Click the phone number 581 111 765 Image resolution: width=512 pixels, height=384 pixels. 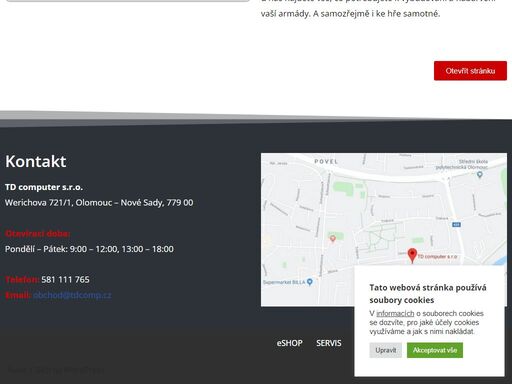pos(65,279)
